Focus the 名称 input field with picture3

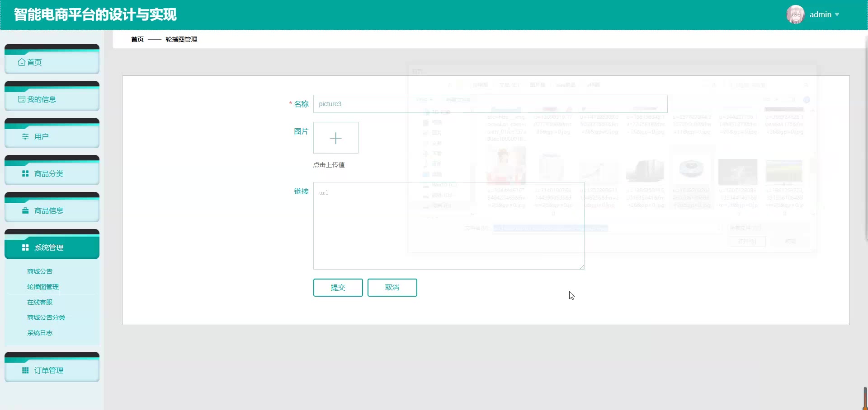(491, 104)
